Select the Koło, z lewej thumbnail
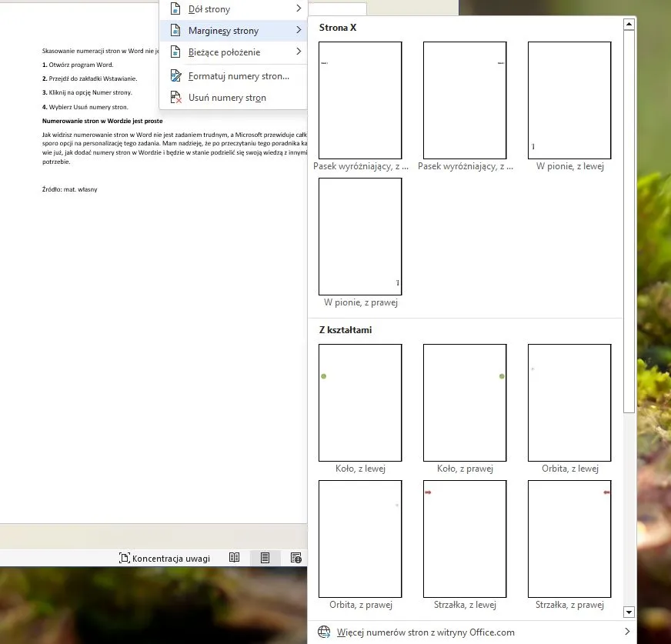This screenshot has height=644, width=671. [x=360, y=402]
